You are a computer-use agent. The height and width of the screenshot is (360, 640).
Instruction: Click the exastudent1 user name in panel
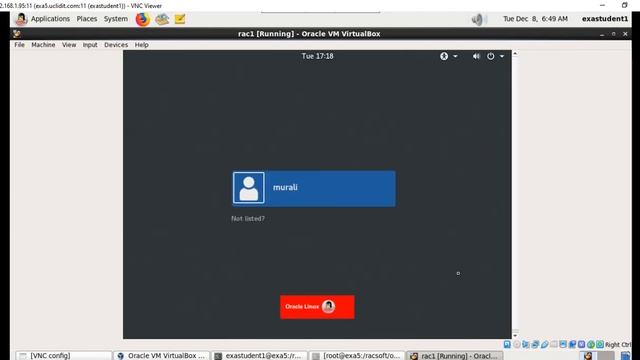[x=605, y=19]
